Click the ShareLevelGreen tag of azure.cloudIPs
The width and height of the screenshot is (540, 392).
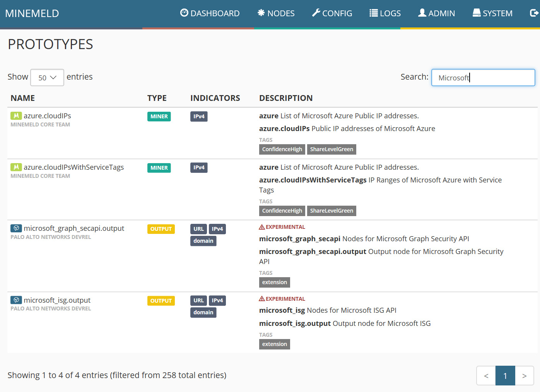[x=332, y=149]
